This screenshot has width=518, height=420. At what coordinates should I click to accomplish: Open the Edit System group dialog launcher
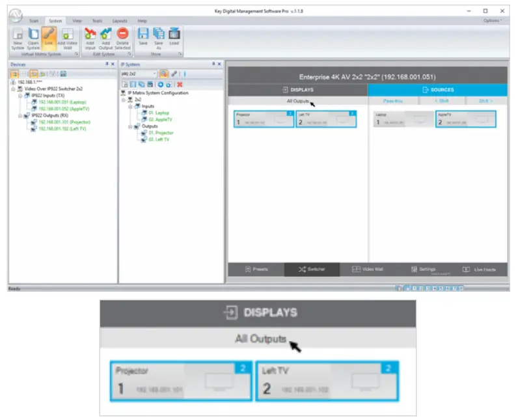(129, 54)
